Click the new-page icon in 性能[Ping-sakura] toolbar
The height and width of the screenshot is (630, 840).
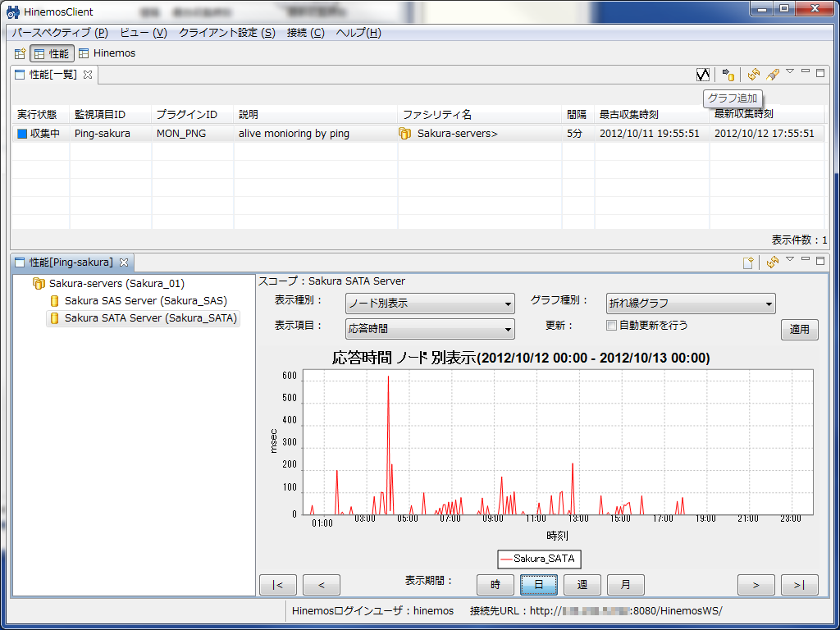click(x=748, y=262)
